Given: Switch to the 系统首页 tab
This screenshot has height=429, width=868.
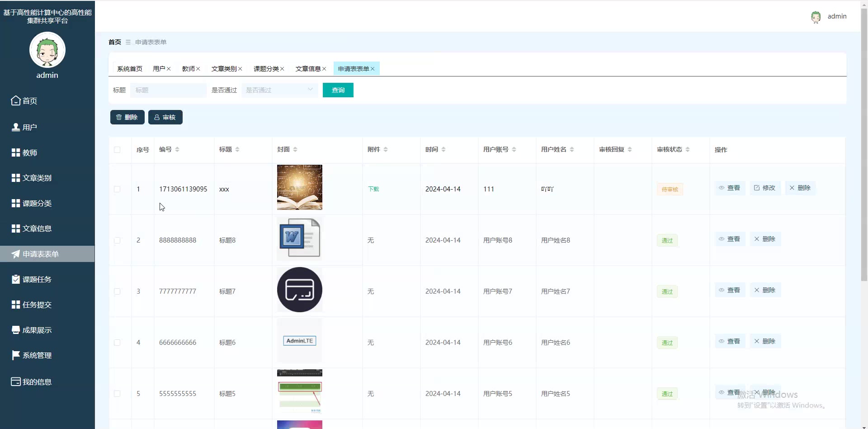Looking at the screenshot, I should 129,69.
